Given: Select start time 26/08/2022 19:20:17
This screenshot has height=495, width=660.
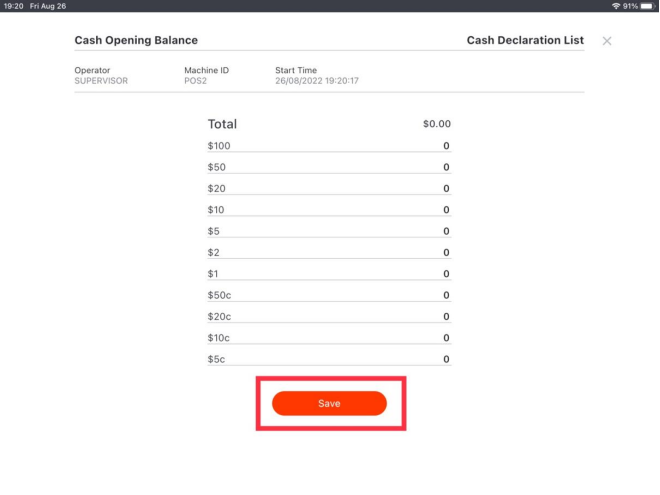Looking at the screenshot, I should click(317, 81).
